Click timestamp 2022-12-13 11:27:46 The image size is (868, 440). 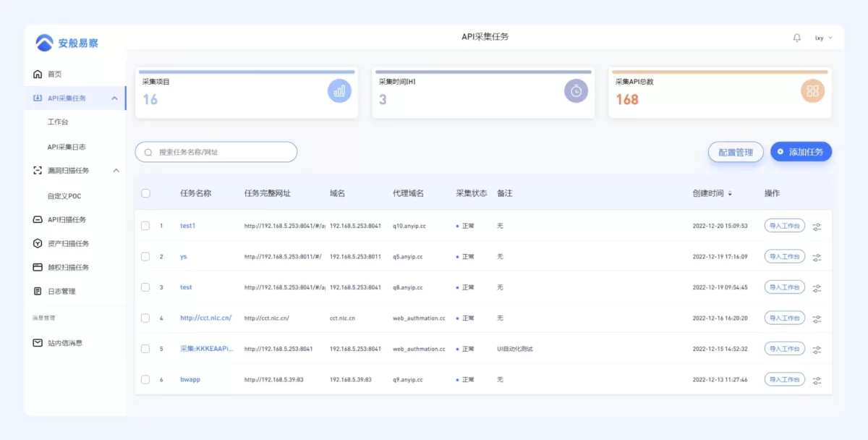[x=720, y=379]
